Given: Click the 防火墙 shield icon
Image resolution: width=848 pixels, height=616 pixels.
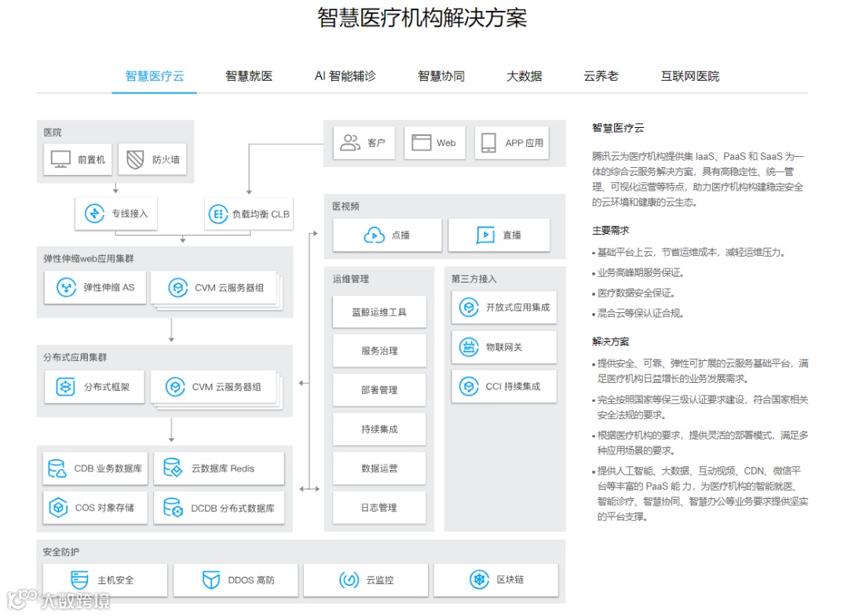Looking at the screenshot, I should [x=135, y=159].
